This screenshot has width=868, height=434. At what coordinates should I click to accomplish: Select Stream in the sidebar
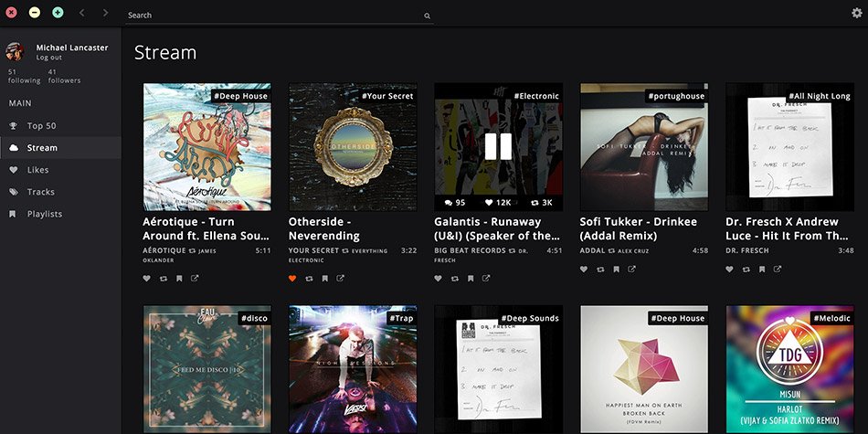(x=60, y=148)
